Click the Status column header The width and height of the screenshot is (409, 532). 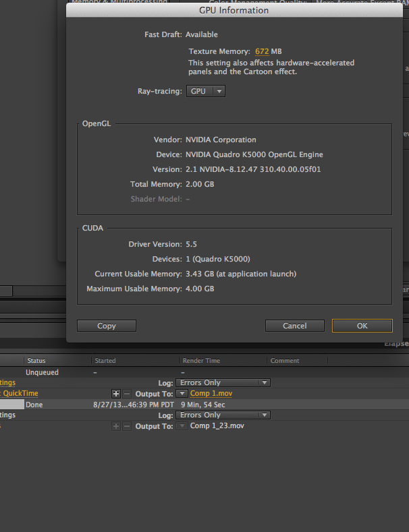click(36, 360)
